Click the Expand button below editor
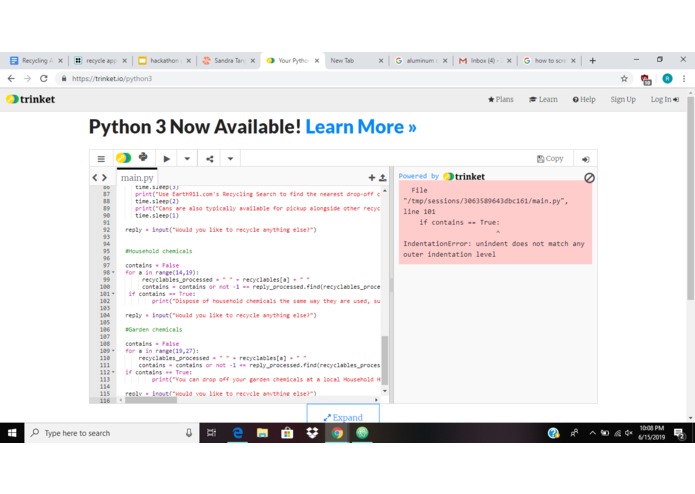 (343, 417)
